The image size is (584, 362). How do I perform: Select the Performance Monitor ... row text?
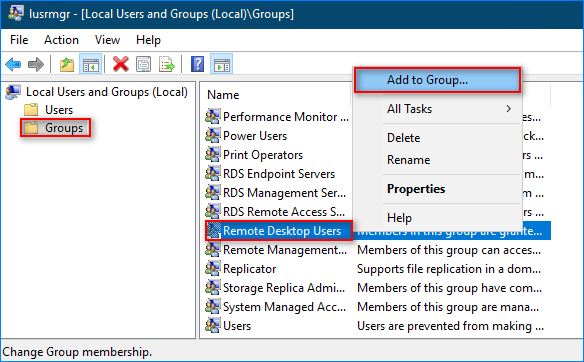click(286, 117)
